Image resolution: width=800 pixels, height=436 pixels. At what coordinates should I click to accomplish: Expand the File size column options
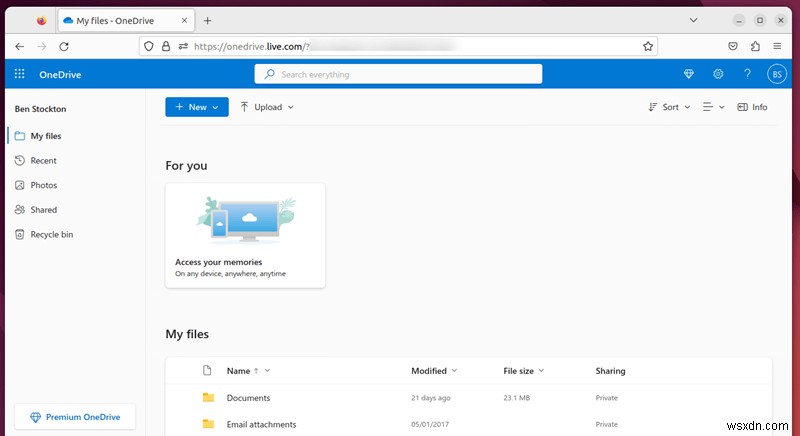click(541, 371)
